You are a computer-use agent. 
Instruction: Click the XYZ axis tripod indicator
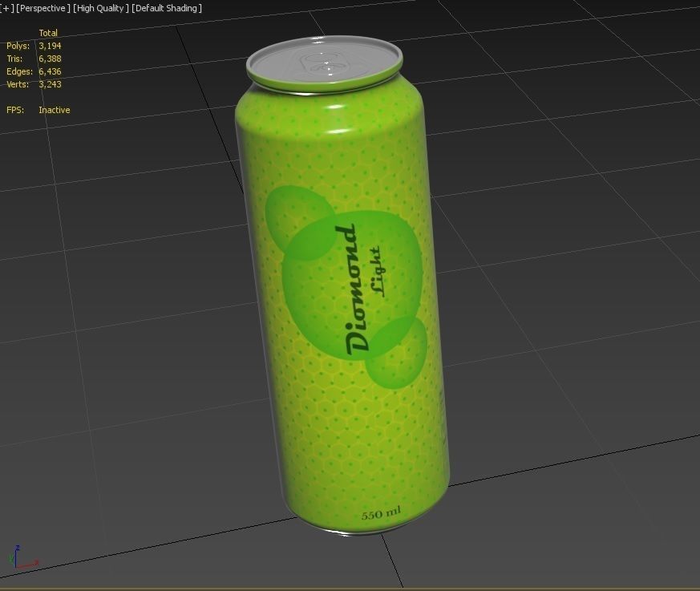coord(22,557)
